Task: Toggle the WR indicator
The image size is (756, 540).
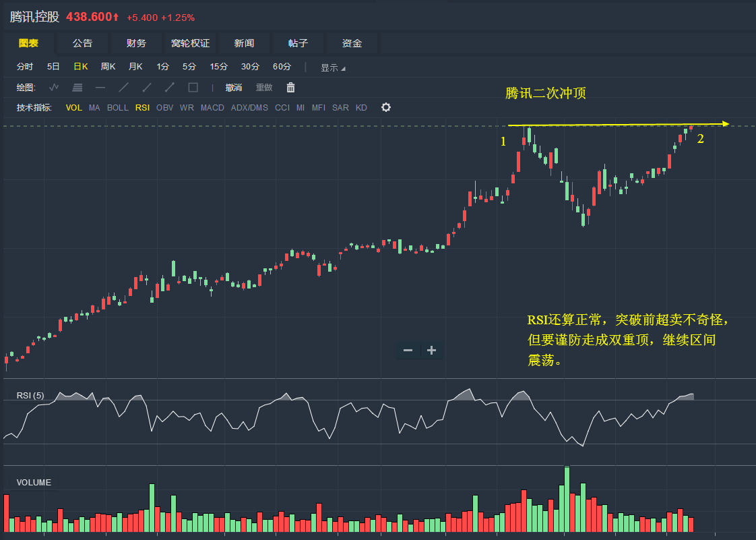Action: point(187,108)
